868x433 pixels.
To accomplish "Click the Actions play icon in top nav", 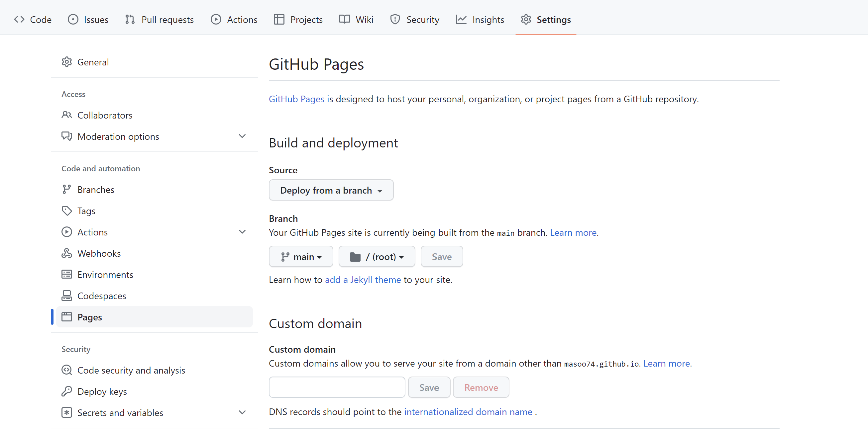I will pyautogui.click(x=216, y=20).
